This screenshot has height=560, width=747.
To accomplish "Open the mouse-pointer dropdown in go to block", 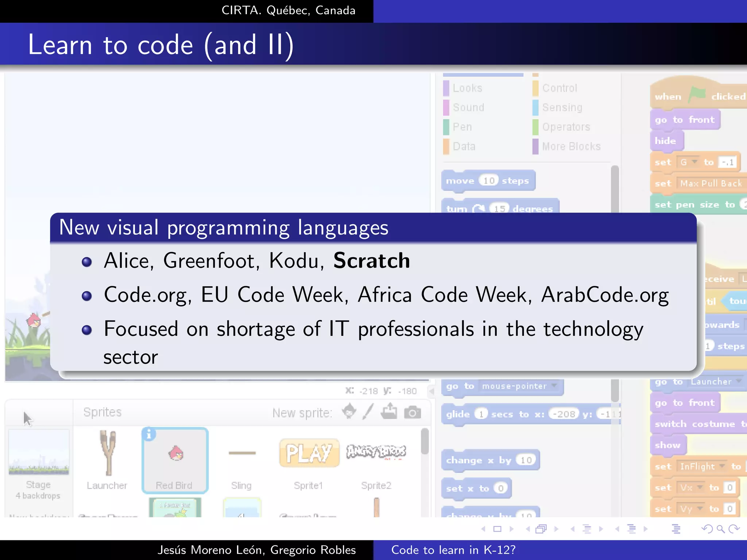I will (554, 386).
